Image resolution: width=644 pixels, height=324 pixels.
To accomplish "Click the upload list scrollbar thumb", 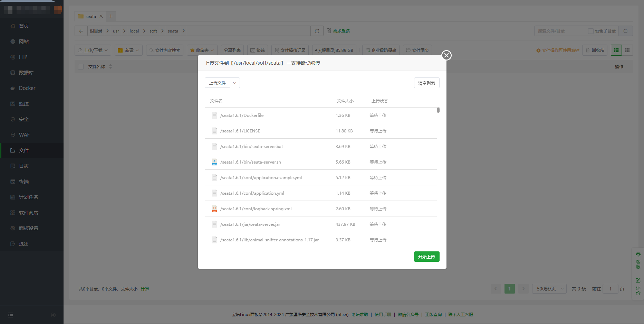I will coord(438,110).
